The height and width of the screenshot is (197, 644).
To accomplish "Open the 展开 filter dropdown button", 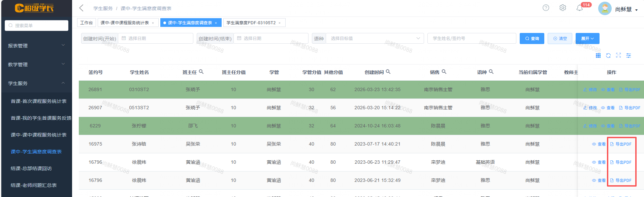I will point(587,38).
